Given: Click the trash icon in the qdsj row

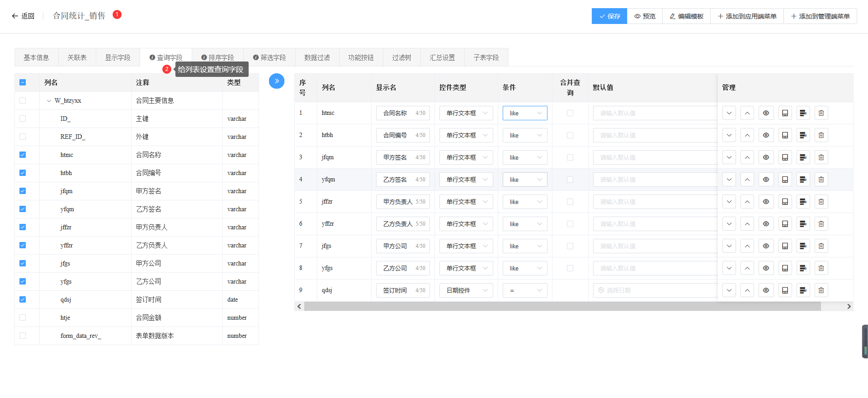Looking at the screenshot, I should 821,290.
